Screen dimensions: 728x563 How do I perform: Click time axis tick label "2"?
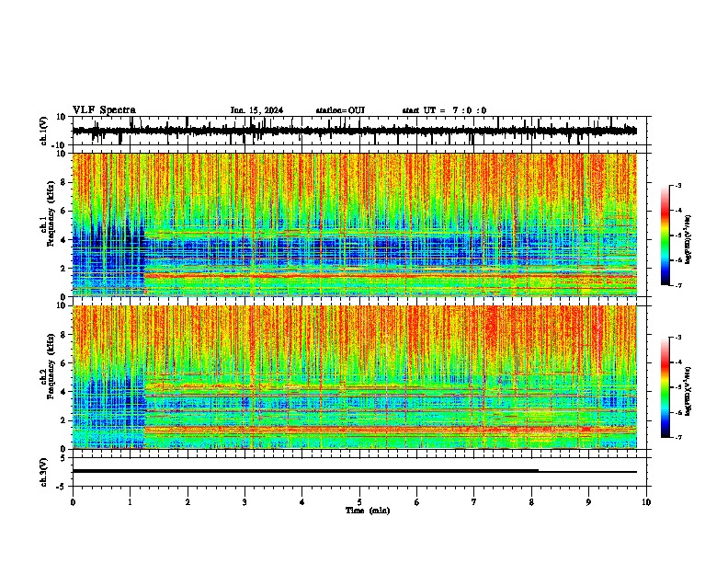tap(188, 502)
